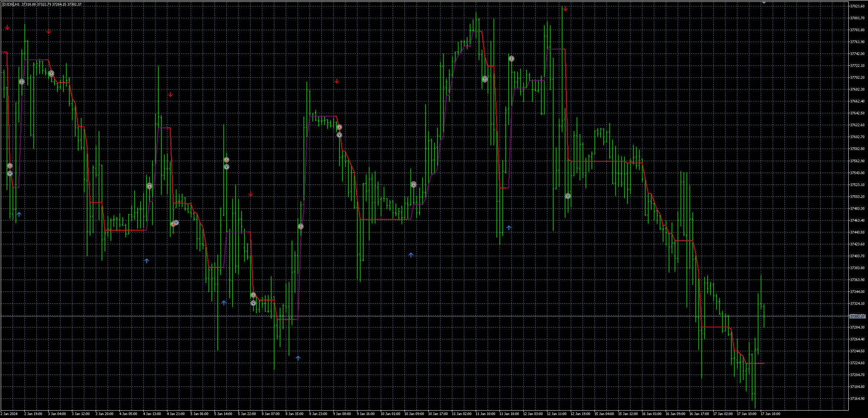The height and width of the screenshot is (418, 868).
Task: Select the blue trade marker at 37543 on 2 Jan
Action: click(10, 173)
